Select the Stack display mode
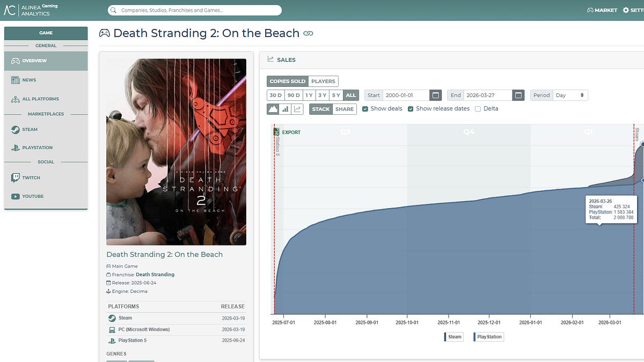The width and height of the screenshot is (644, 362). 321,109
